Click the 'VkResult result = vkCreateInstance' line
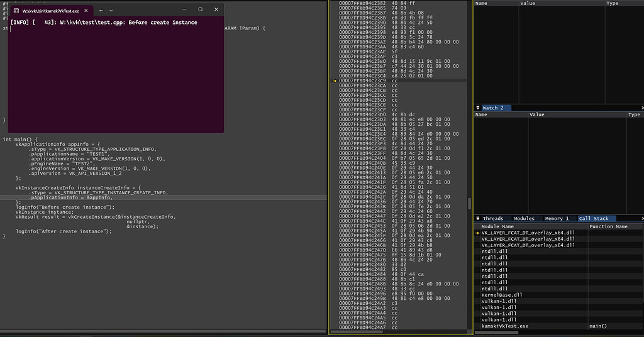This screenshot has height=337, width=644. click(x=96, y=217)
